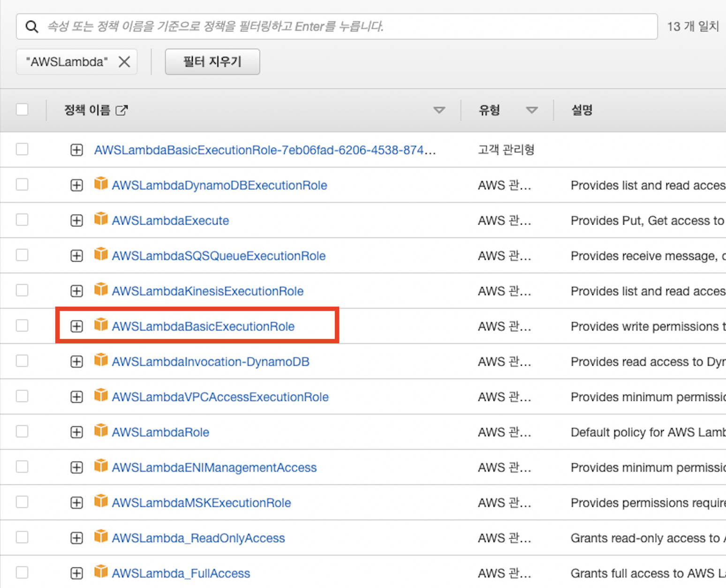Click orange box icon beside AWSLambdaInvocation-DynamoDB
Image resolution: width=726 pixels, height=588 pixels.
101,359
